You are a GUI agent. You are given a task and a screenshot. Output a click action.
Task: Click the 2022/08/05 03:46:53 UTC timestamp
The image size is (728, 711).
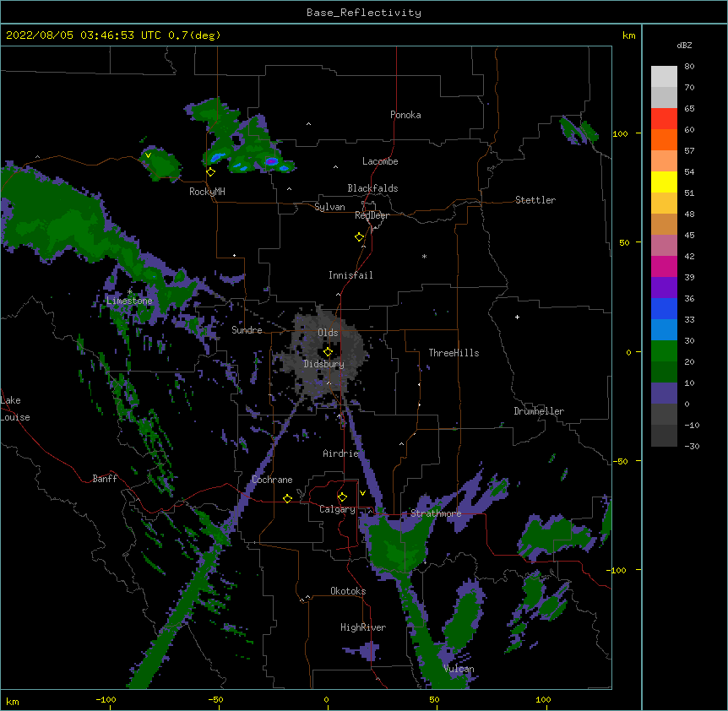(83, 35)
